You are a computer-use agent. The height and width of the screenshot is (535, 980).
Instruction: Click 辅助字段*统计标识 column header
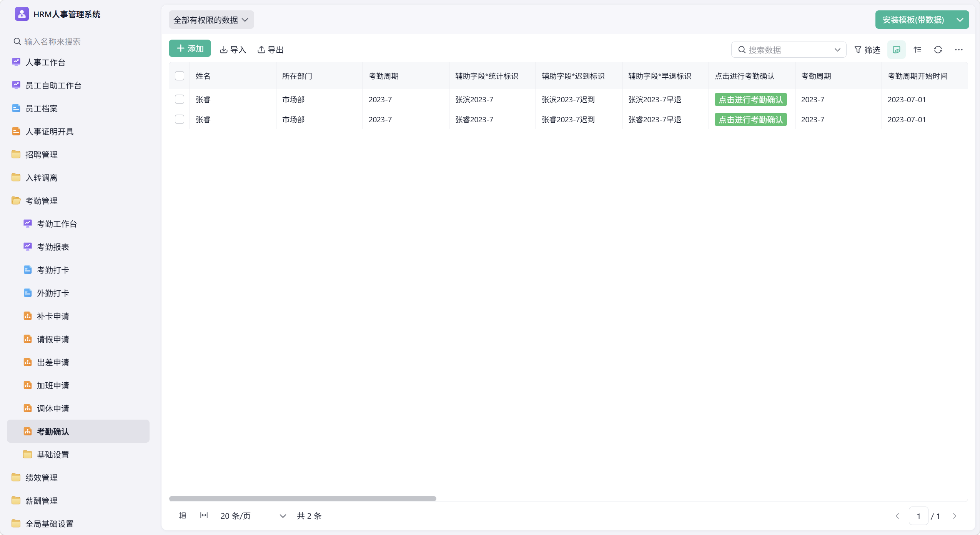pos(492,76)
